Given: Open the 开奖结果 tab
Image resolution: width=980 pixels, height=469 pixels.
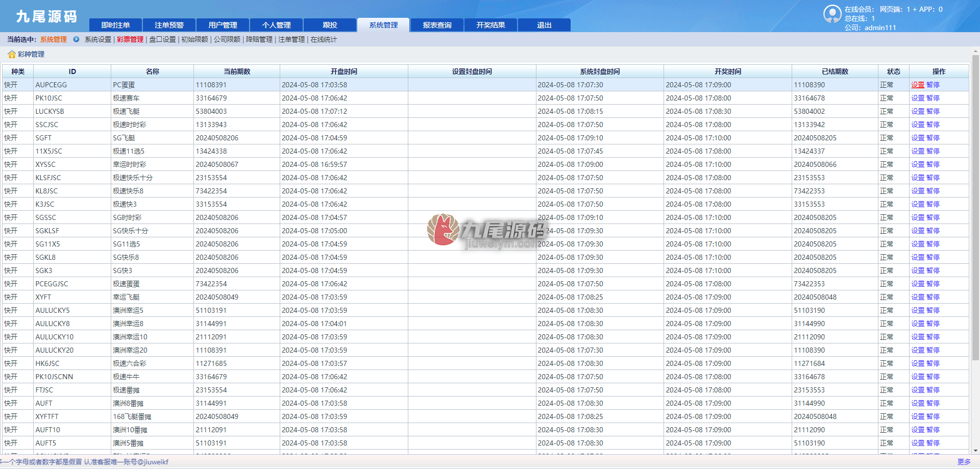Looking at the screenshot, I should 491,25.
